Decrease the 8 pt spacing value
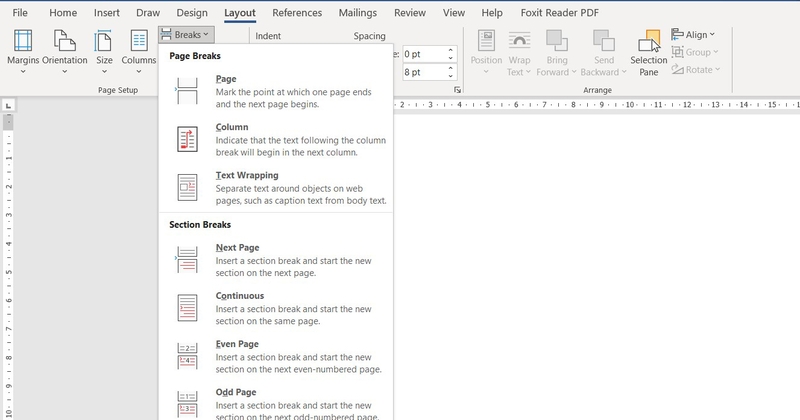The height and width of the screenshot is (420, 800). tap(451, 76)
